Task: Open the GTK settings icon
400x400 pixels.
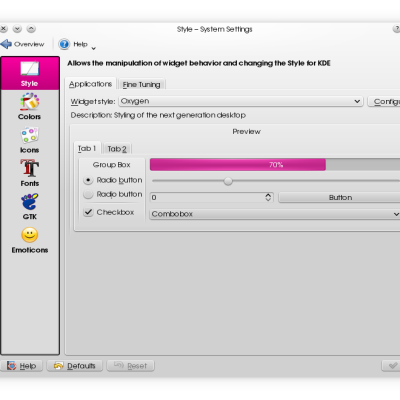Action: pos(30,202)
